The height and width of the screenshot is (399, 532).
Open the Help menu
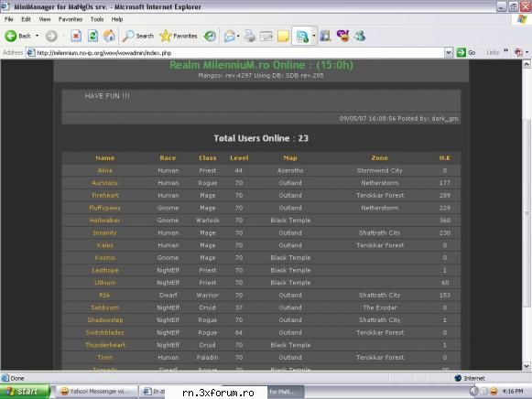(x=117, y=19)
